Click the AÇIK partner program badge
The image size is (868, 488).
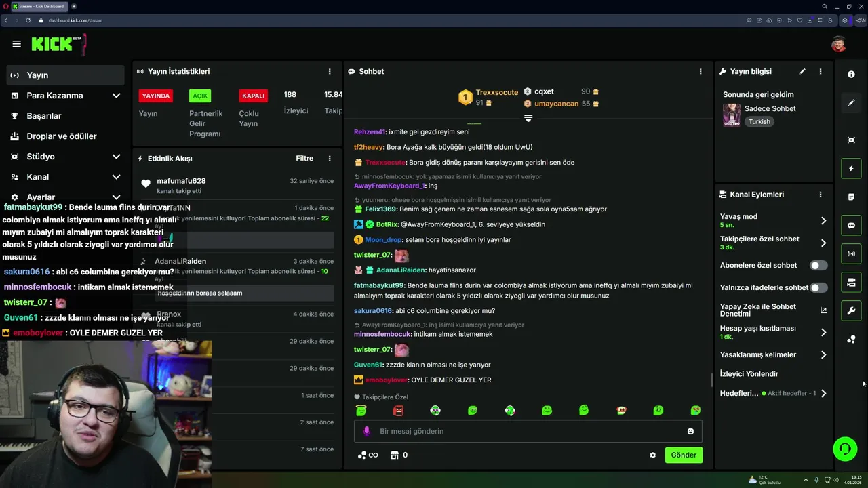coord(200,96)
